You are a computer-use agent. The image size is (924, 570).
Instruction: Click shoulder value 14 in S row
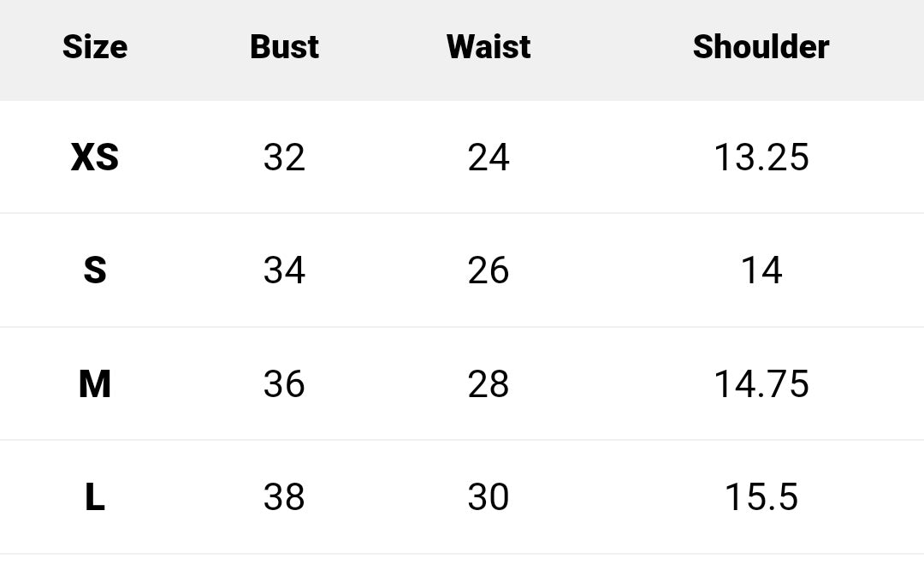(x=761, y=270)
